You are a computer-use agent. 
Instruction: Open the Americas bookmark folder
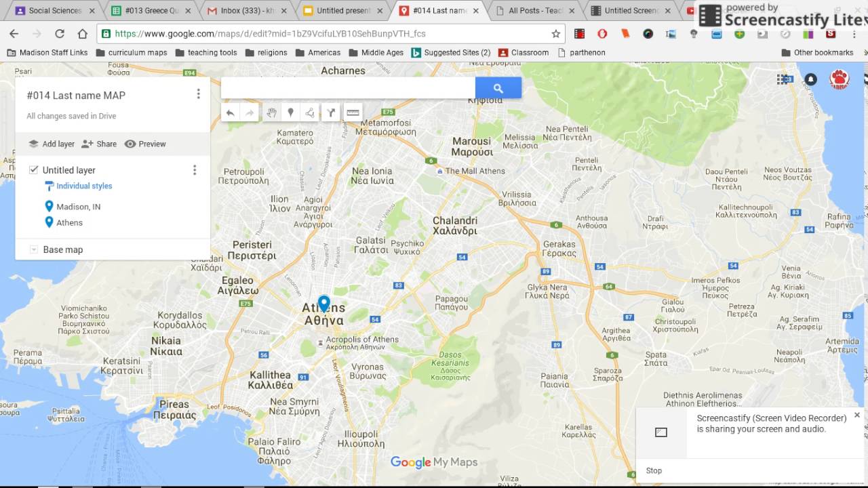[x=318, y=52]
